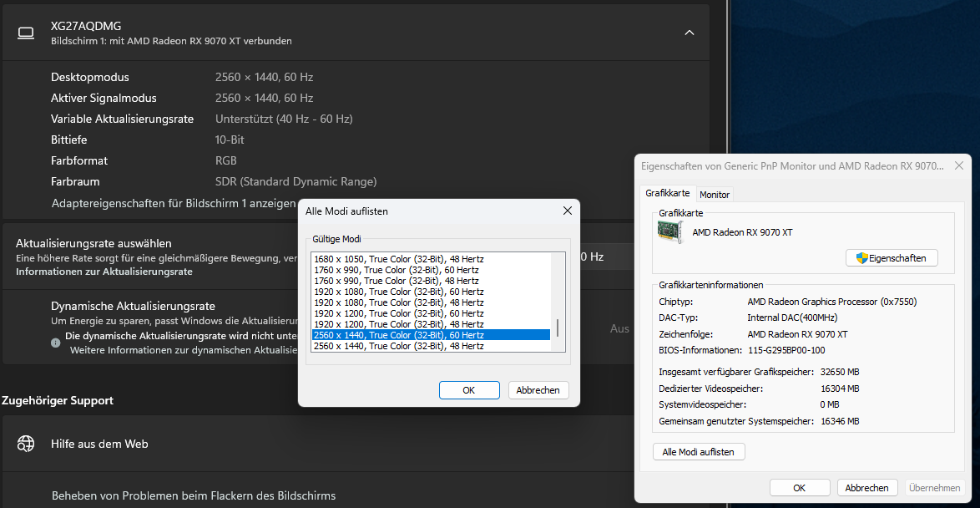Viewport: 980px width, 508px height.
Task: Click the laptop display icon beside XG27AQDMG
Action: click(x=26, y=33)
